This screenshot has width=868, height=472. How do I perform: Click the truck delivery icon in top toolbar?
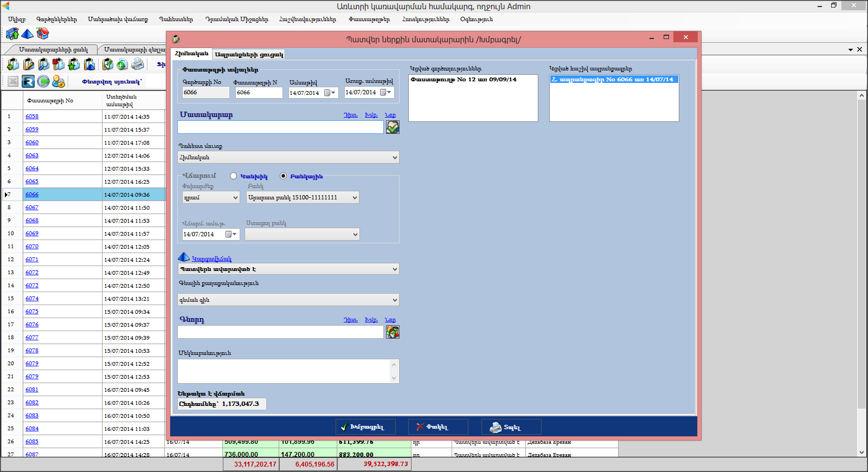[12, 34]
